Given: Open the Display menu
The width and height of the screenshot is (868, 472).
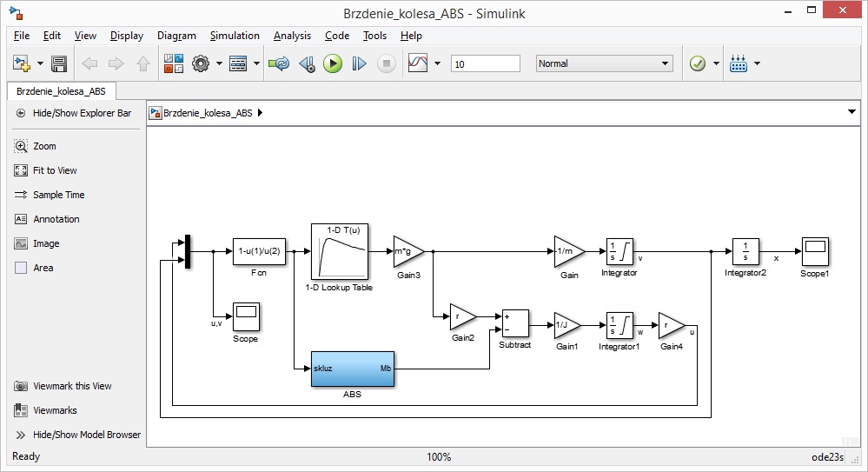Looking at the screenshot, I should pyautogui.click(x=127, y=36).
